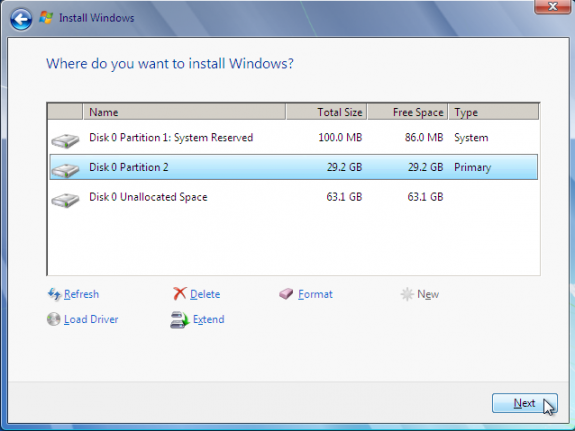Click the red X Delete icon
575x431 pixels.
(x=180, y=294)
